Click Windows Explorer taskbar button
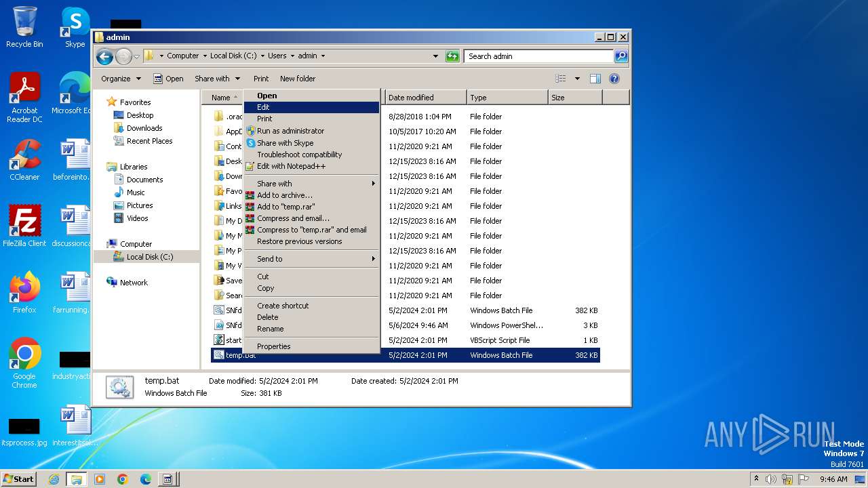868x488 pixels. click(77, 479)
